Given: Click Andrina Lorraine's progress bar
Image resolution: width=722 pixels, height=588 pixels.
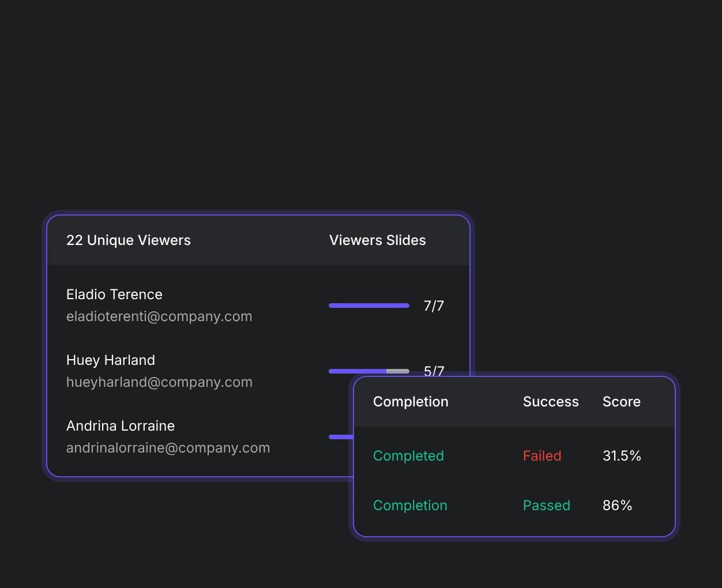Looking at the screenshot, I should (341, 437).
